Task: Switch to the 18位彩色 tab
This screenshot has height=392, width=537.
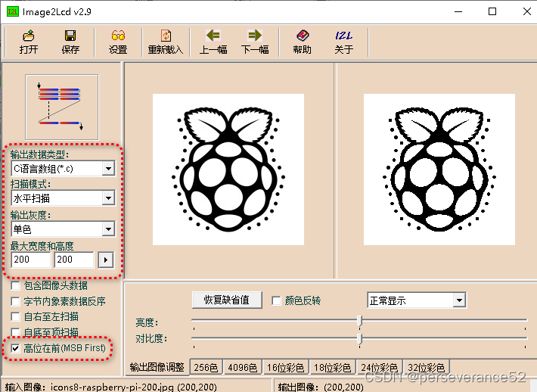Action: pos(333,368)
